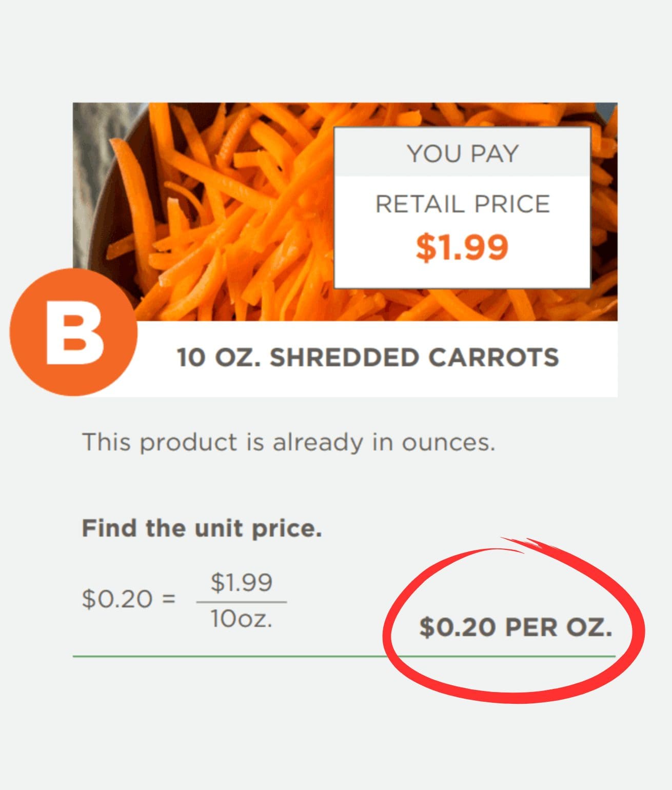Click the equals sign in the equation
This screenshot has height=790, width=672.
point(168,599)
